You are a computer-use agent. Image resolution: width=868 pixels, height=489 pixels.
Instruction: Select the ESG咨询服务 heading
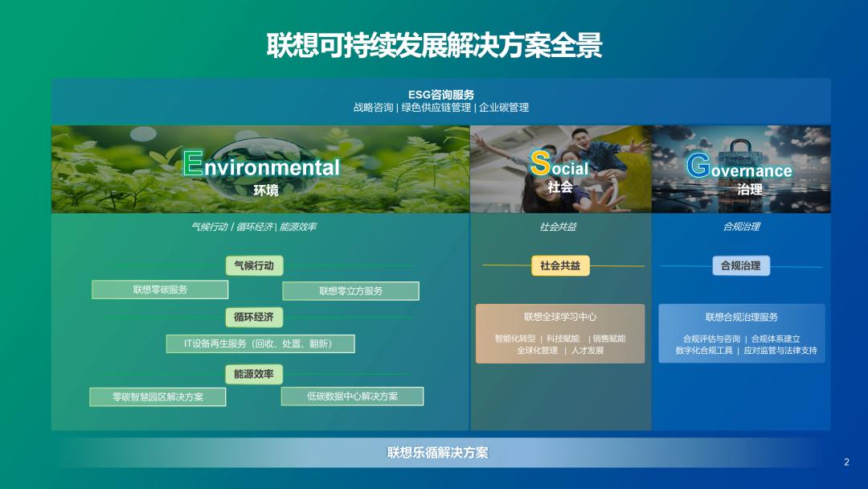(441, 95)
